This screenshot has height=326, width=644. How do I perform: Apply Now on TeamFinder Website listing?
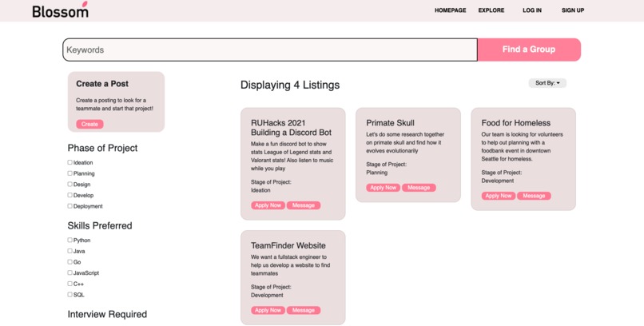click(268, 310)
